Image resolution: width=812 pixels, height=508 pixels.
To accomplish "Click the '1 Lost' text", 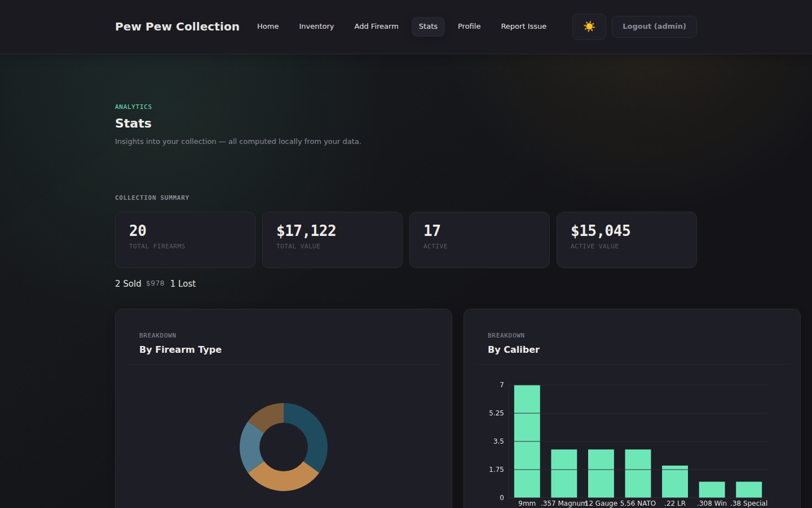I will (183, 283).
